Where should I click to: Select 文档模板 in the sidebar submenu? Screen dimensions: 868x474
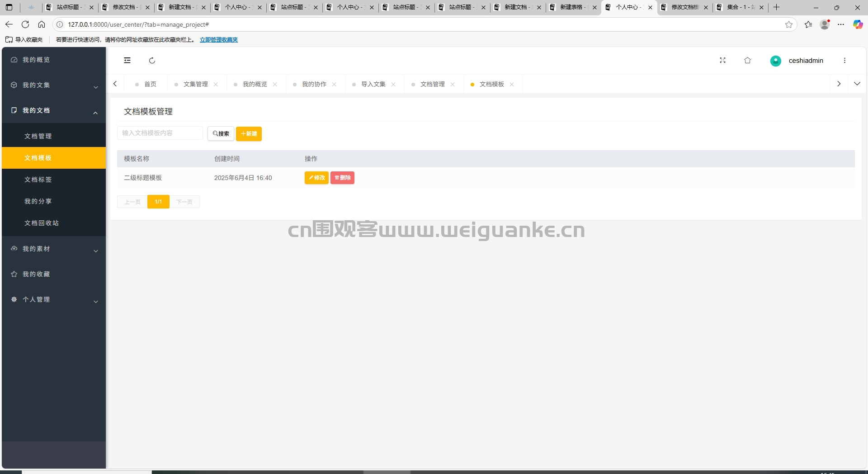coord(54,158)
